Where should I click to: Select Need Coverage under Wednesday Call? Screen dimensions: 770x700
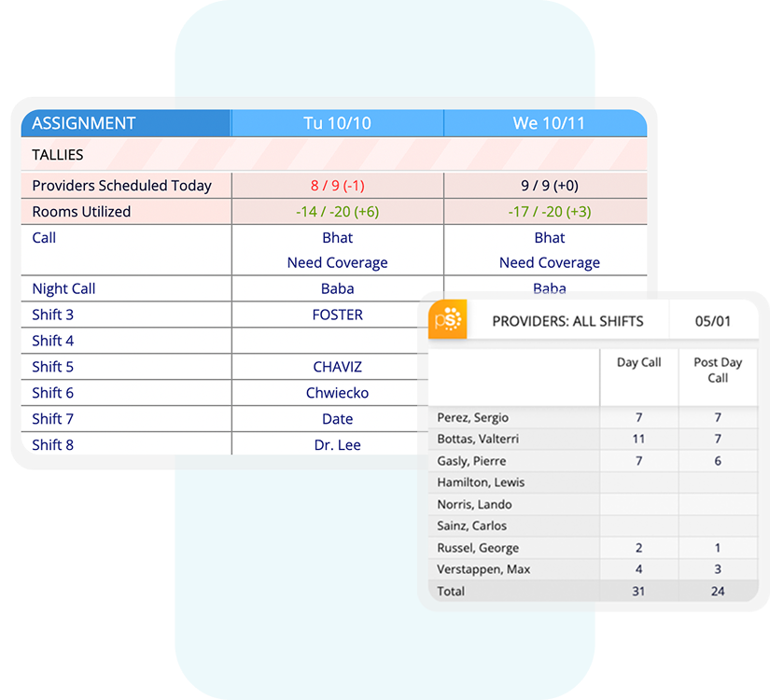point(549,263)
